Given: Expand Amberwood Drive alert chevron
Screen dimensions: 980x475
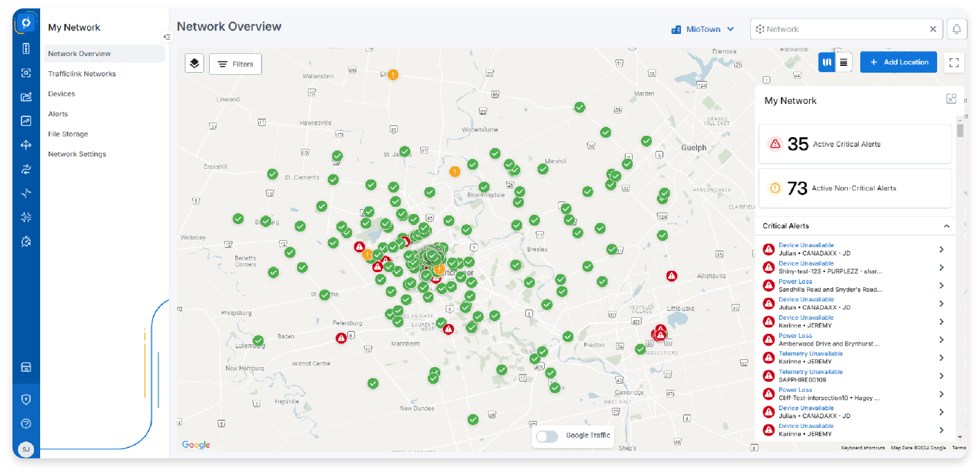Looking at the screenshot, I should (942, 339).
